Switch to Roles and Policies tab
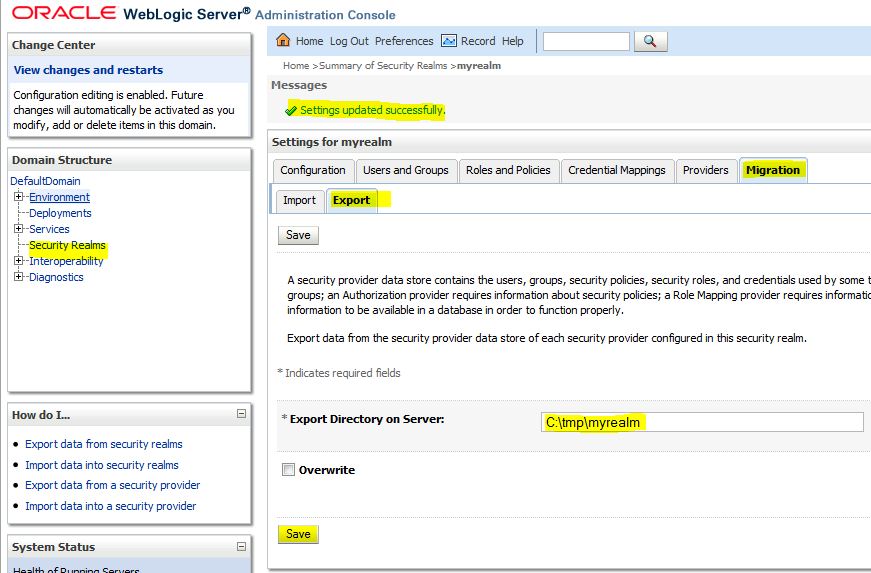 pyautogui.click(x=508, y=170)
